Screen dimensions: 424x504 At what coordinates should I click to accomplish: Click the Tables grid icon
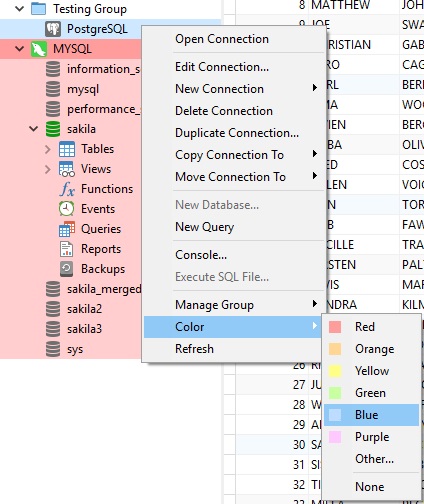click(x=67, y=149)
